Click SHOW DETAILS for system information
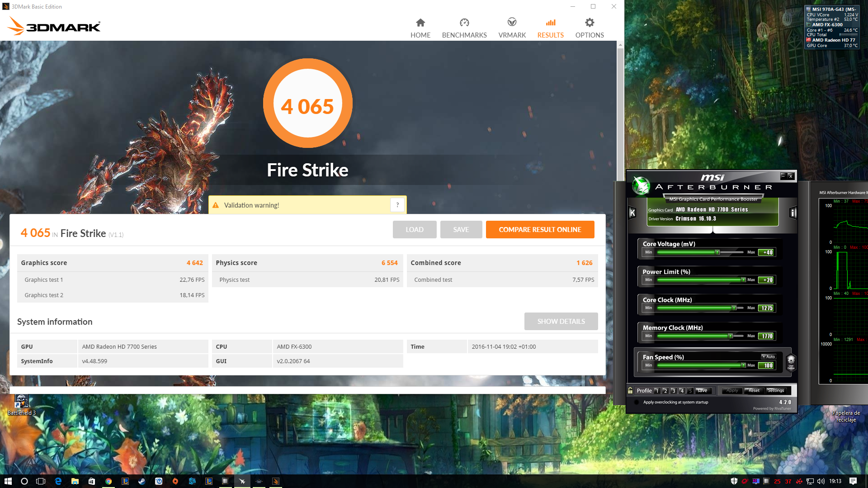868x488 pixels. [x=561, y=321]
